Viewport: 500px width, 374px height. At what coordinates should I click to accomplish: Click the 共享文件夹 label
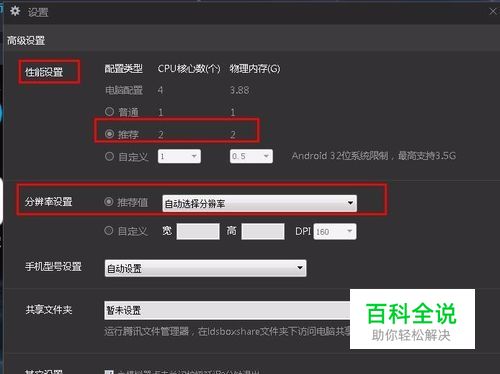(x=49, y=310)
